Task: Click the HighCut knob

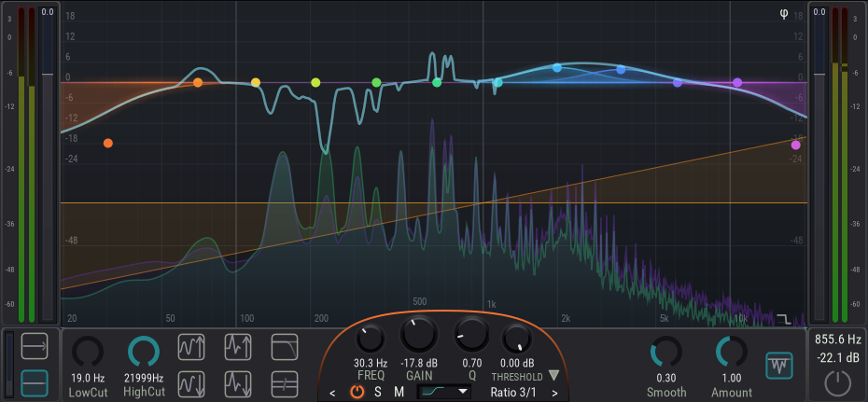Action: (x=144, y=353)
